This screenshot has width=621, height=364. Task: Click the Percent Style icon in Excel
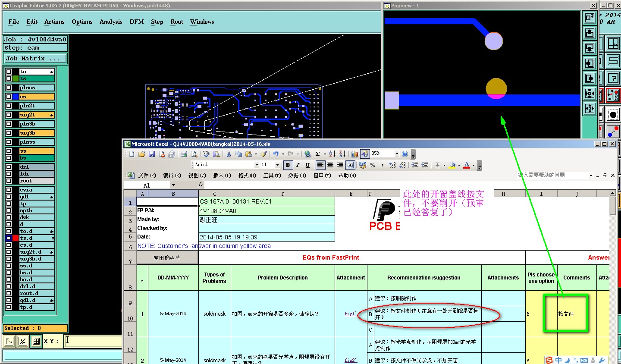point(373,165)
